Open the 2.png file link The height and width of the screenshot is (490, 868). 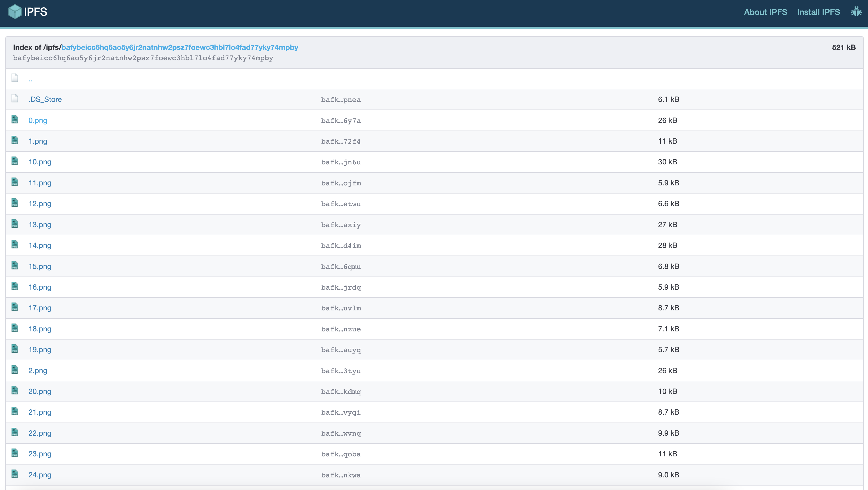point(38,370)
